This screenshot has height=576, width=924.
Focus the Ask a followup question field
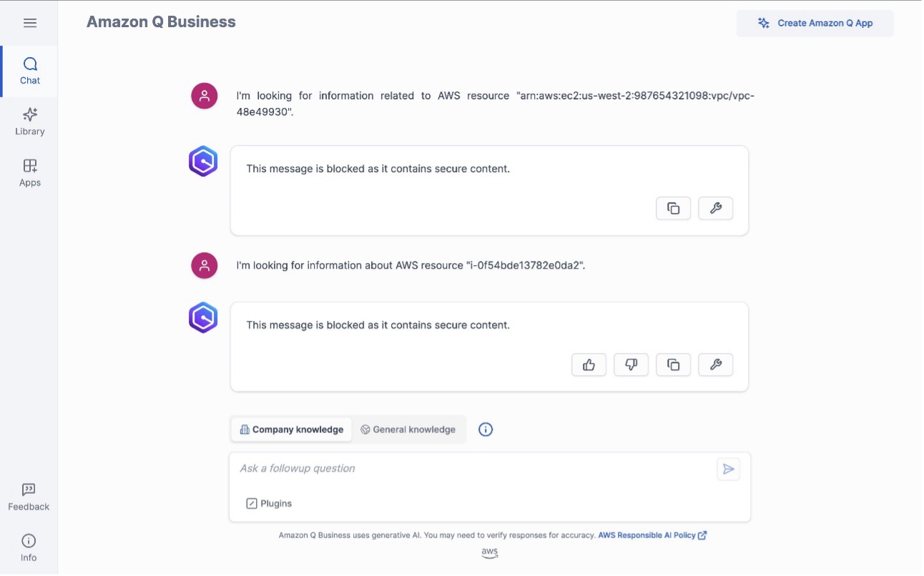472,469
